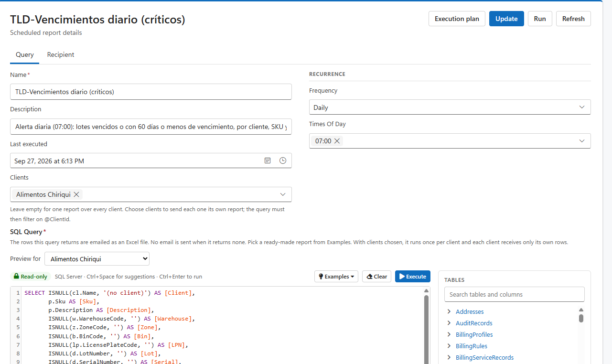
Task: Expand the Addresses table node
Action: [449, 311]
